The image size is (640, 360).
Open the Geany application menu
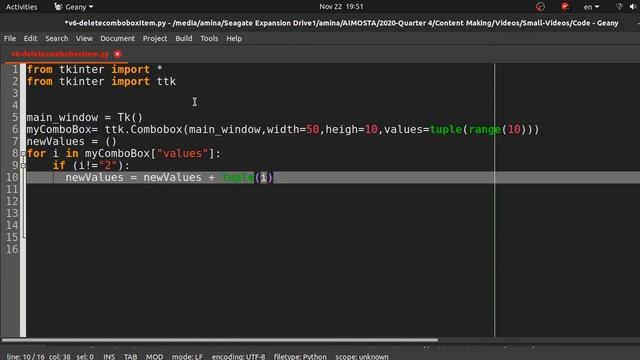pos(74,7)
